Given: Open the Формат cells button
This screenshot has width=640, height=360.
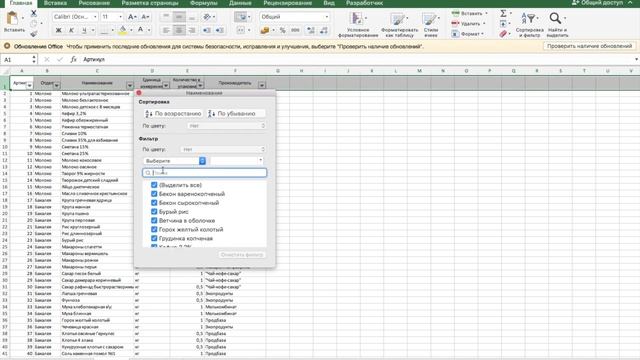Looking at the screenshot, I should click(x=468, y=34).
